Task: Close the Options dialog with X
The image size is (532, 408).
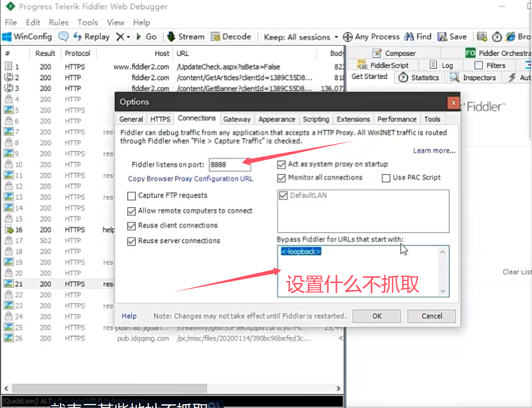Action: 453,103
